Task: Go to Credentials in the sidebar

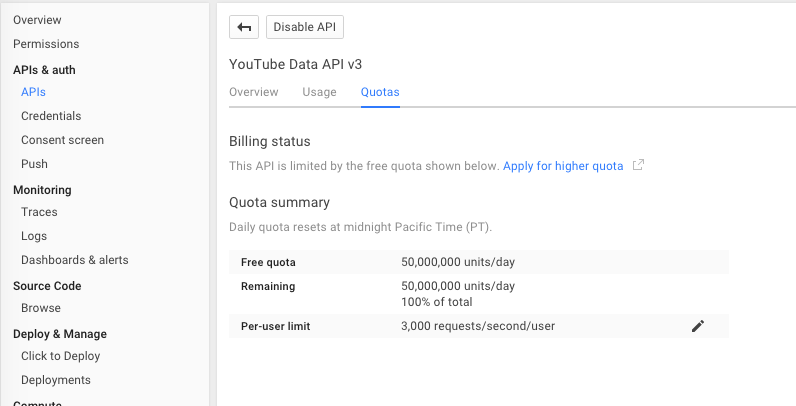Action: [51, 116]
